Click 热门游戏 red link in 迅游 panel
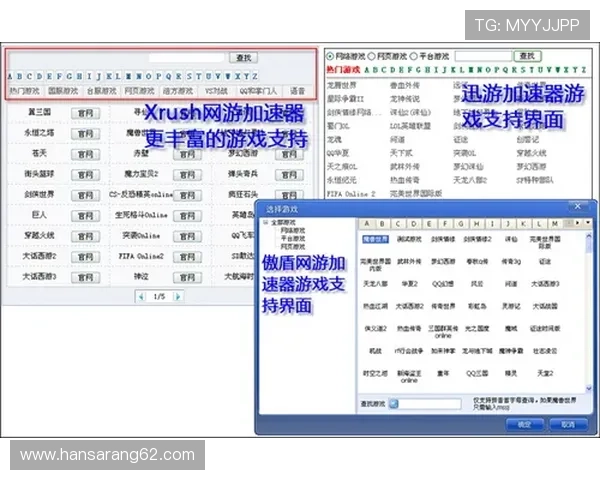The height and width of the screenshot is (480, 600). click(343, 70)
